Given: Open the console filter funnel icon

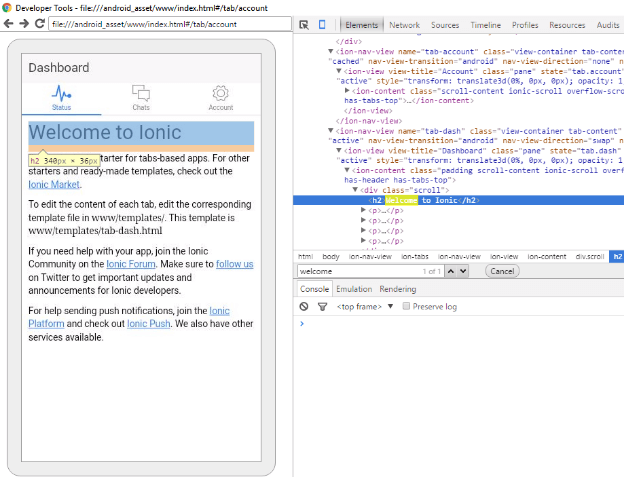Looking at the screenshot, I should pyautogui.click(x=321, y=306).
